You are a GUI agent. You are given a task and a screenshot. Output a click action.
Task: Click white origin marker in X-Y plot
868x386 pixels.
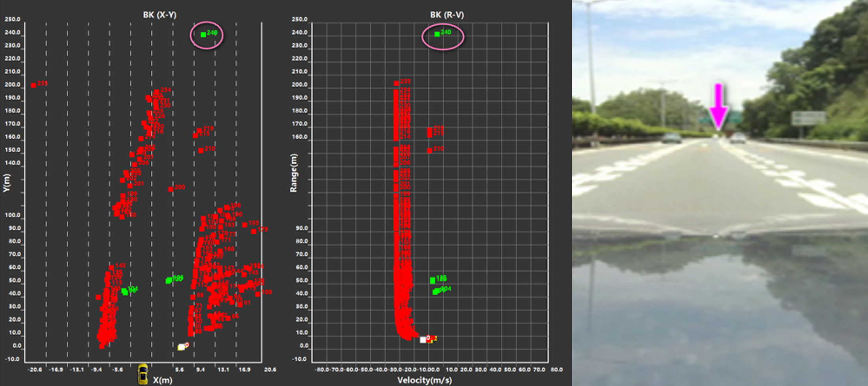coord(181,347)
